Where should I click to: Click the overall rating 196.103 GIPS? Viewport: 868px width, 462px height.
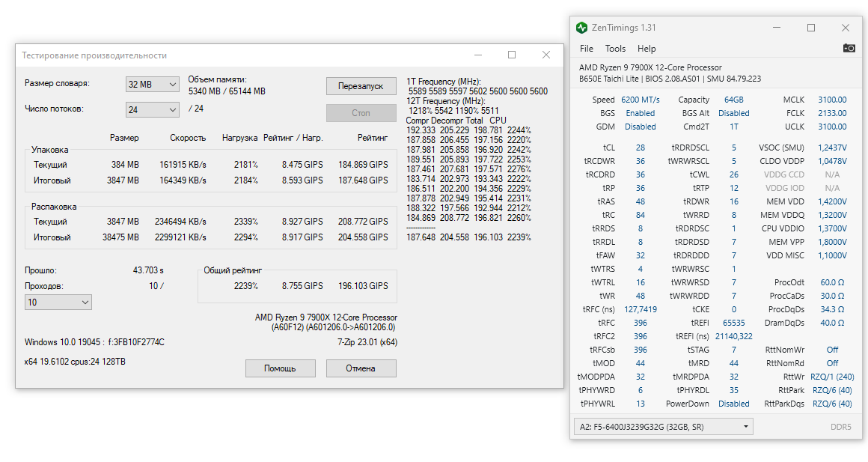click(363, 286)
